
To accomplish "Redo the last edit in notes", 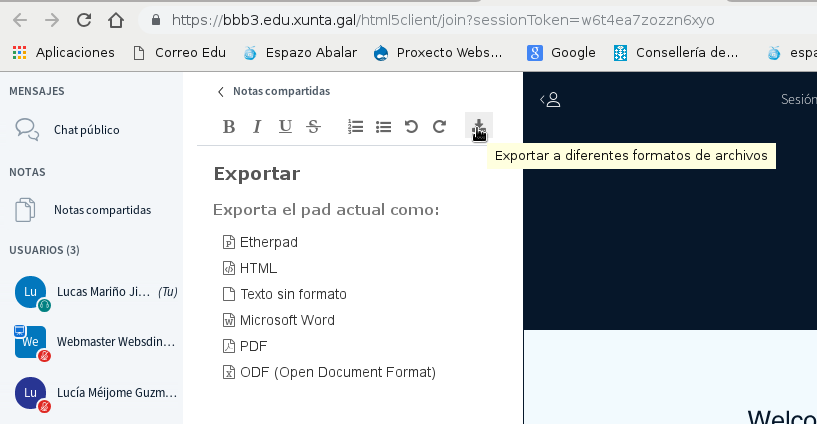I will pyautogui.click(x=439, y=127).
